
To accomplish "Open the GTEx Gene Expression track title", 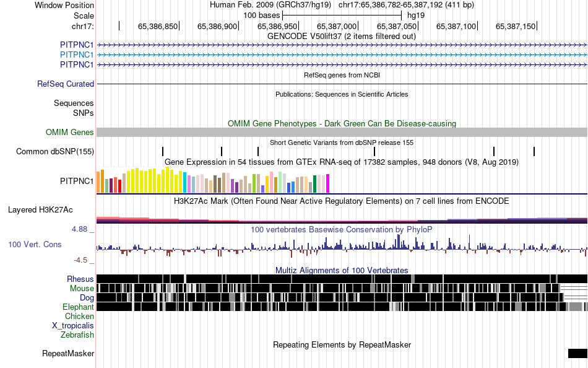I will tap(342, 162).
